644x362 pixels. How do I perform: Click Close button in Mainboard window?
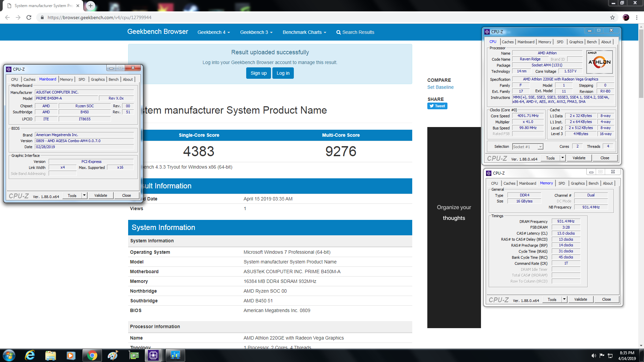point(126,195)
